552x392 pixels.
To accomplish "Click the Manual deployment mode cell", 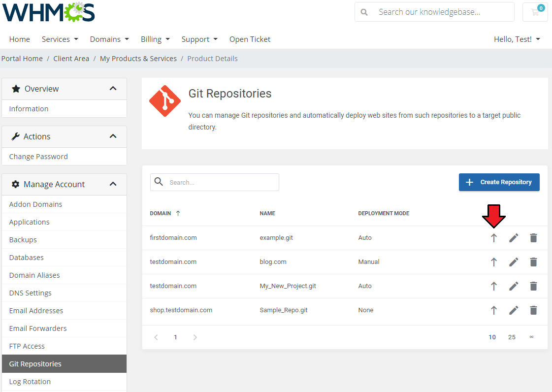I will (369, 262).
